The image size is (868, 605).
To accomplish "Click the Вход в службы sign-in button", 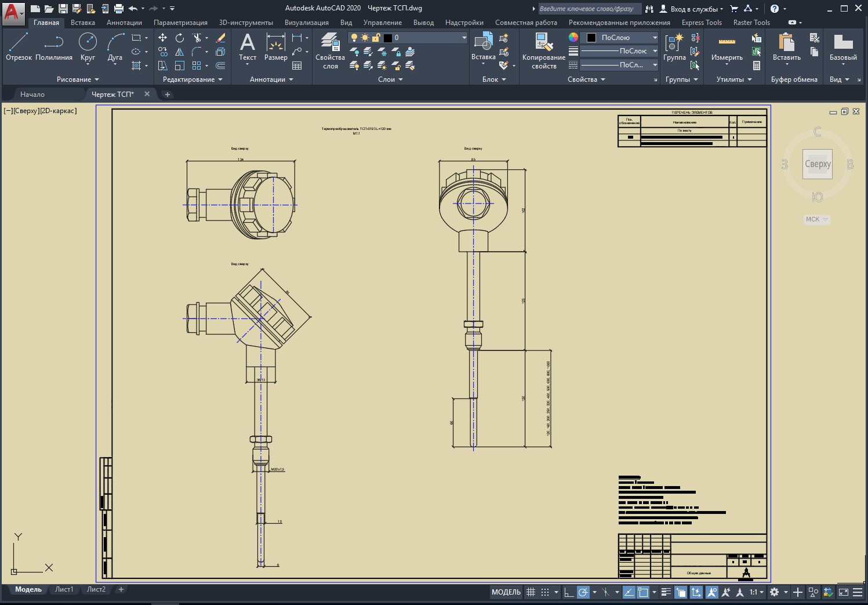I will point(692,9).
